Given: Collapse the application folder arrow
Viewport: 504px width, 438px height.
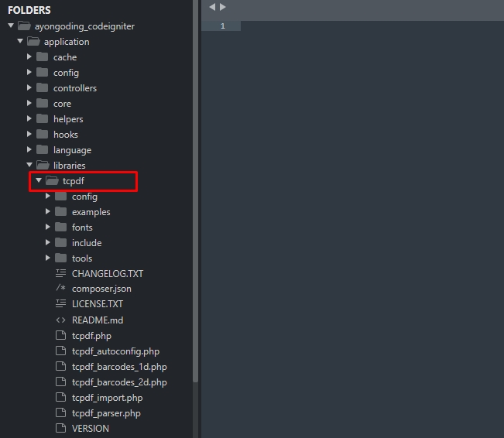Looking at the screenshot, I should (20, 41).
